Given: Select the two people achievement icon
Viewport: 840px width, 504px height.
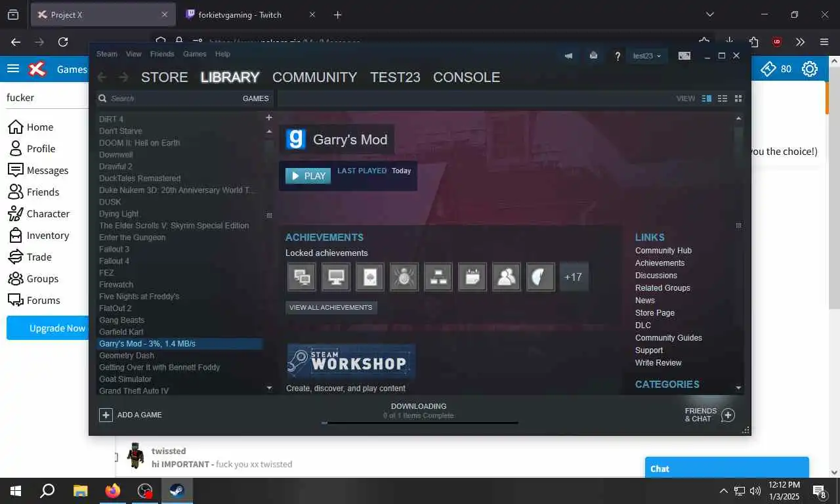Looking at the screenshot, I should tap(507, 277).
